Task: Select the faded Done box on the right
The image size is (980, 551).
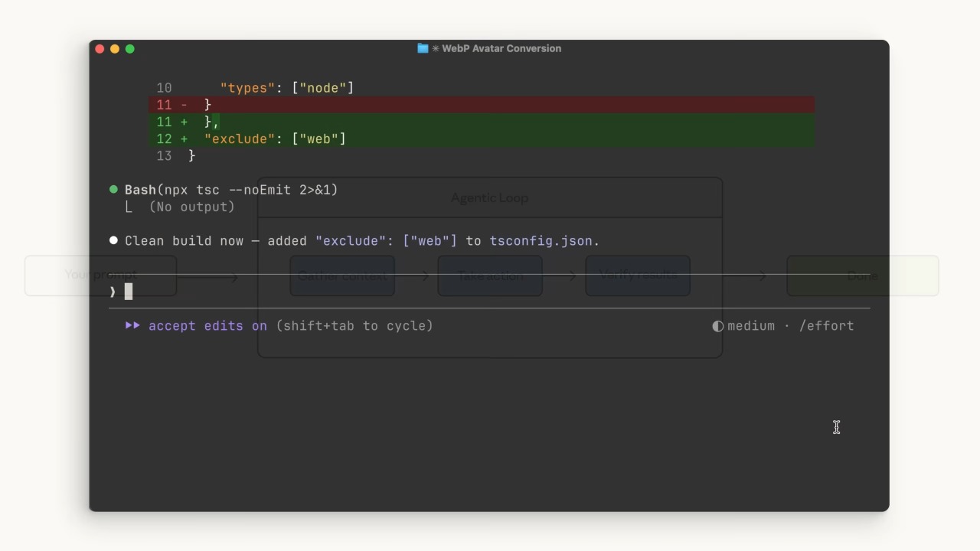Action: click(863, 275)
